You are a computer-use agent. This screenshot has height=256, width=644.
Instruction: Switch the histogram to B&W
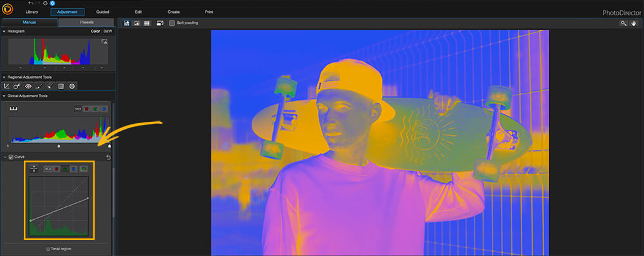pyautogui.click(x=107, y=32)
